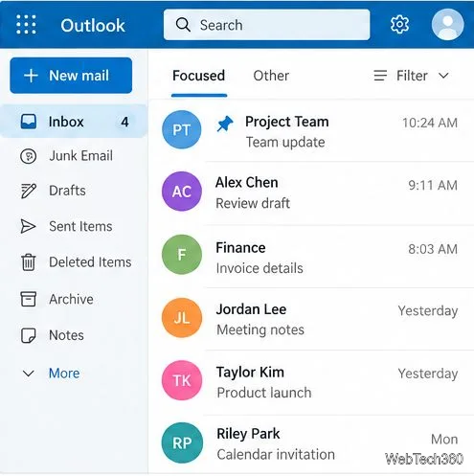Click the PT sender avatar

click(x=182, y=129)
